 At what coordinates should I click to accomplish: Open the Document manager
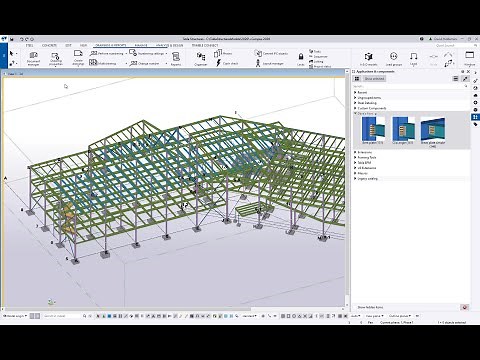[x=33, y=58]
